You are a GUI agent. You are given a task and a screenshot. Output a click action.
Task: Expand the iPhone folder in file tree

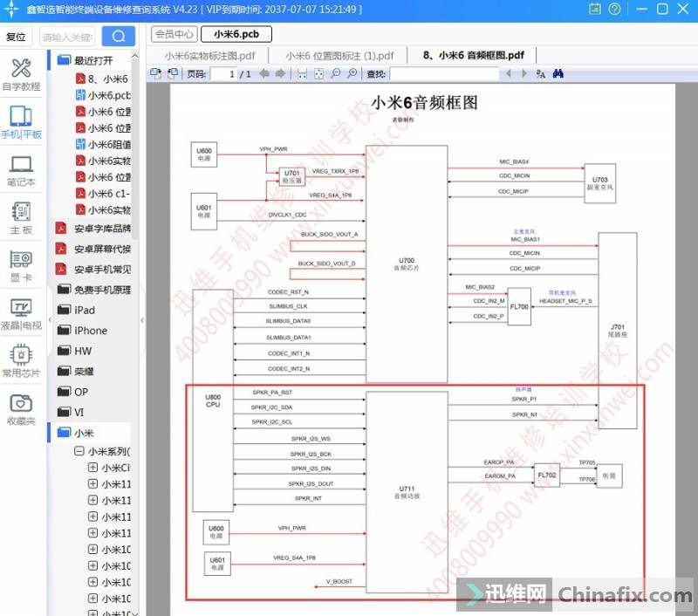(x=90, y=331)
